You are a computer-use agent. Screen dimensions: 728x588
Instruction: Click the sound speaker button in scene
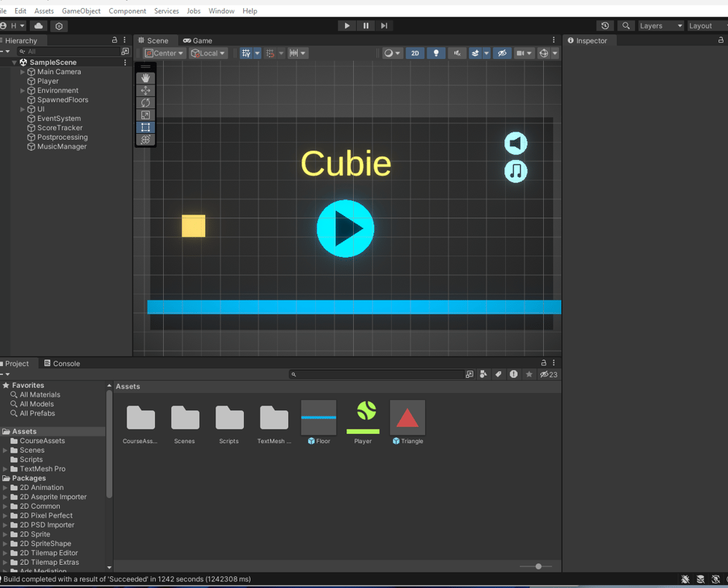pyautogui.click(x=516, y=143)
